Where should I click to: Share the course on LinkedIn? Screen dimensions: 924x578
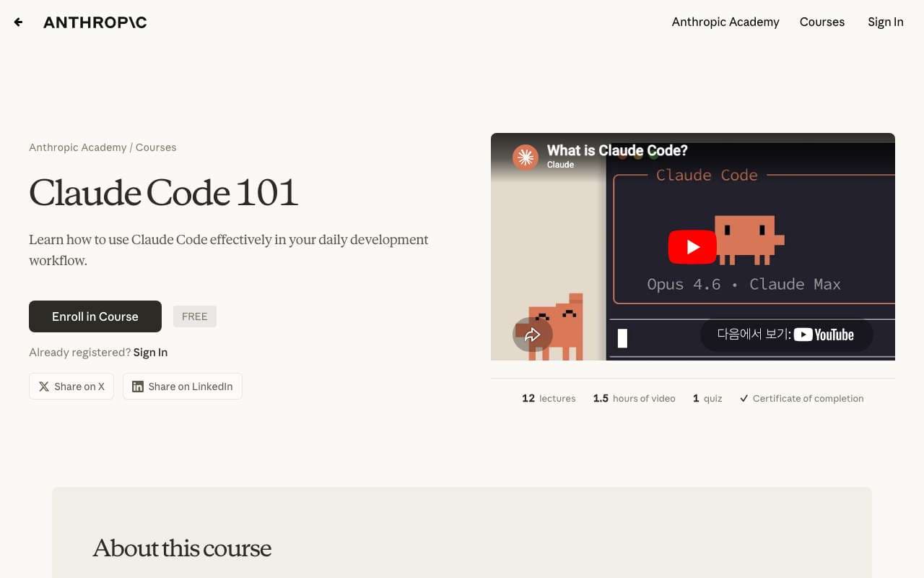183,387
